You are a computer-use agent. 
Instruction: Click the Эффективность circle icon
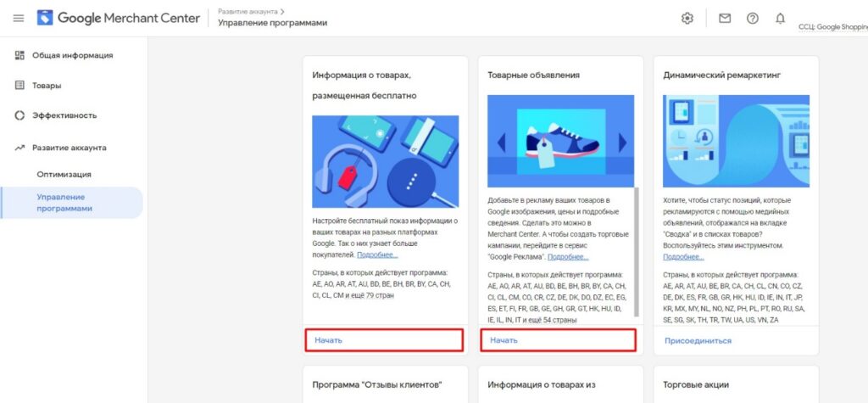tap(20, 115)
